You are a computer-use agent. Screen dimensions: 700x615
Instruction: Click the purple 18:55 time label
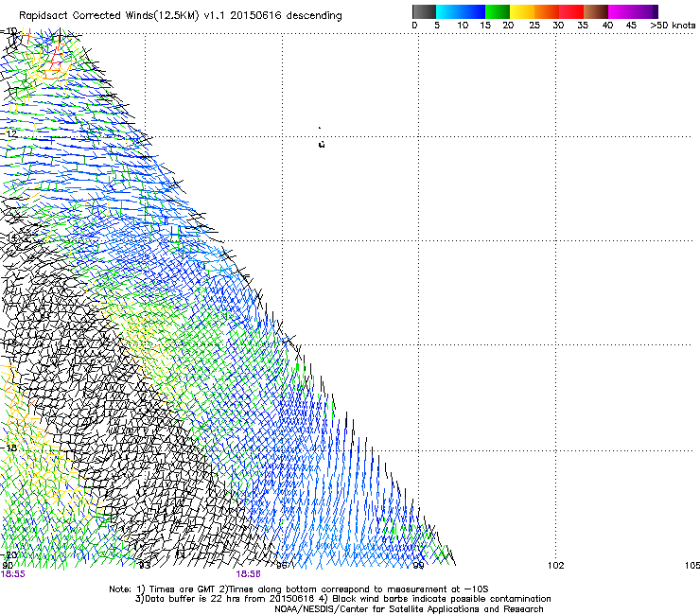(x=13, y=574)
